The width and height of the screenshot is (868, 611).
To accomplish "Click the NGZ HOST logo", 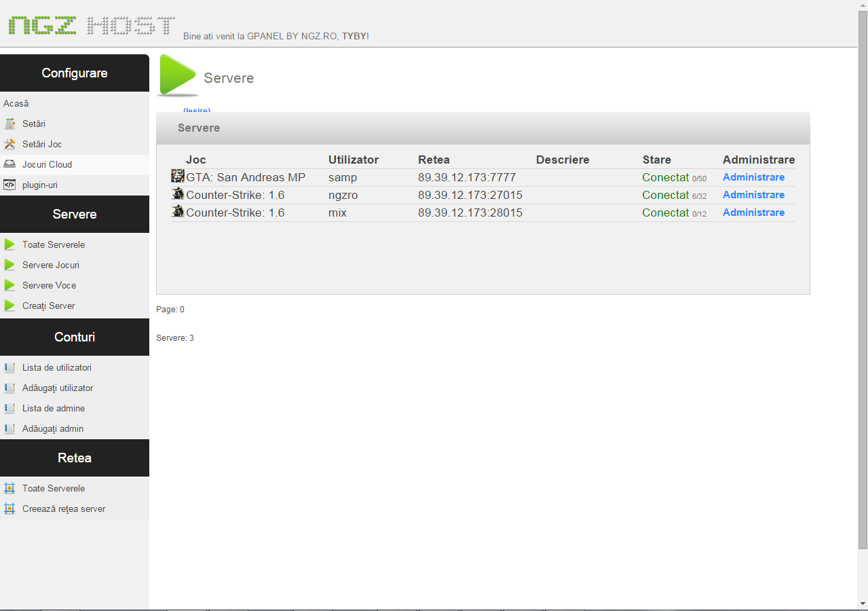I will tap(92, 26).
